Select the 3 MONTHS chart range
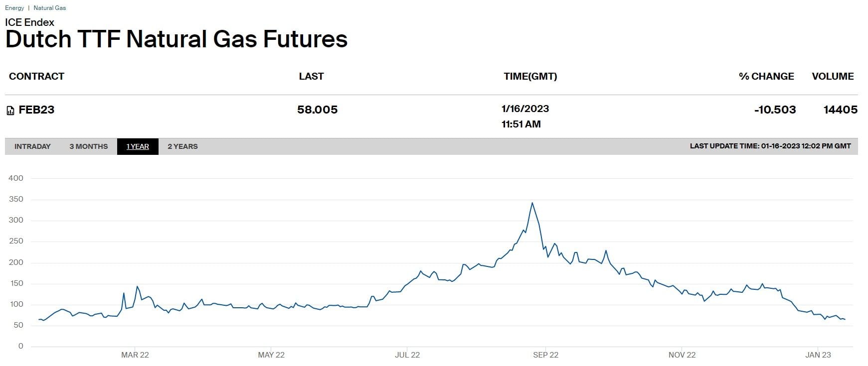 click(x=88, y=146)
